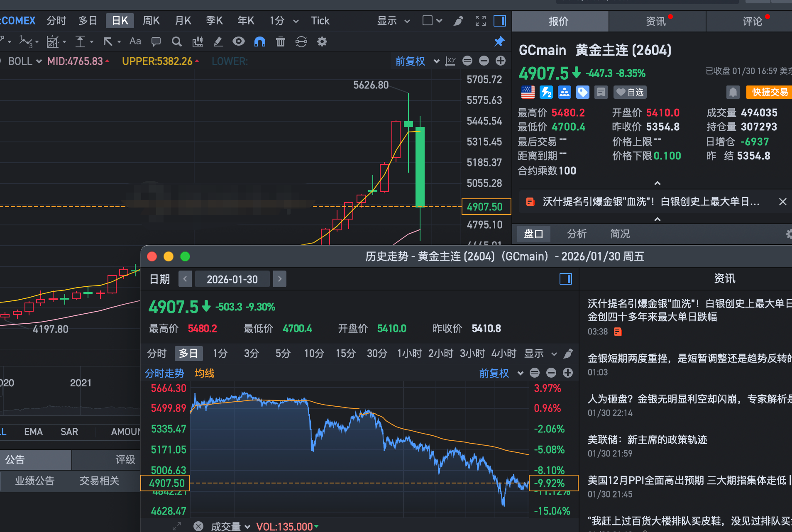The image size is (792, 532).
Task: Click the price alert bell icon
Action: (733, 92)
